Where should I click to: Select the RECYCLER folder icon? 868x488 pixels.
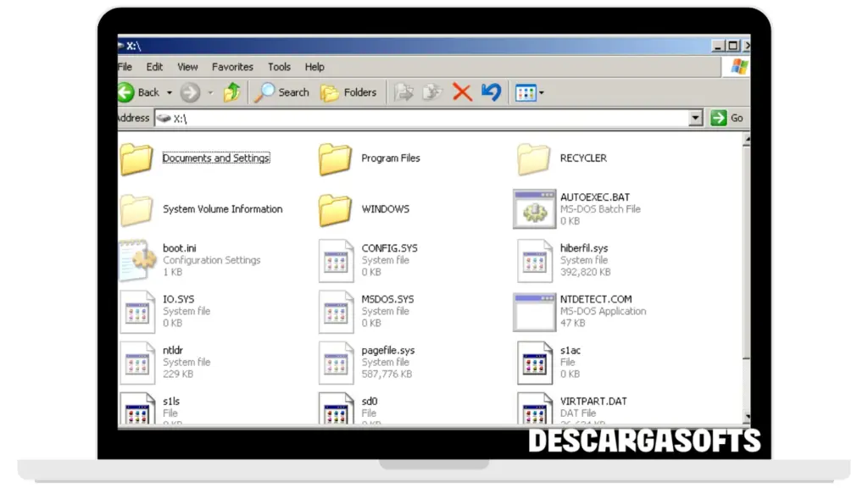534,158
